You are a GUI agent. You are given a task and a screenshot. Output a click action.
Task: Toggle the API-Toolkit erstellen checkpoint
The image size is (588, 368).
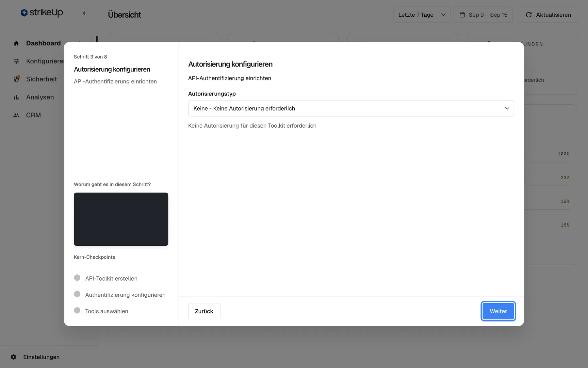(77, 278)
